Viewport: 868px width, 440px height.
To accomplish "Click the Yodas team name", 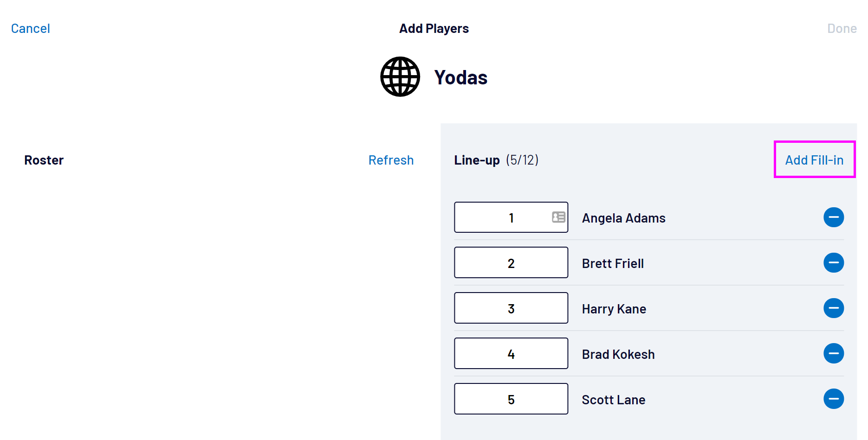I will coord(460,78).
